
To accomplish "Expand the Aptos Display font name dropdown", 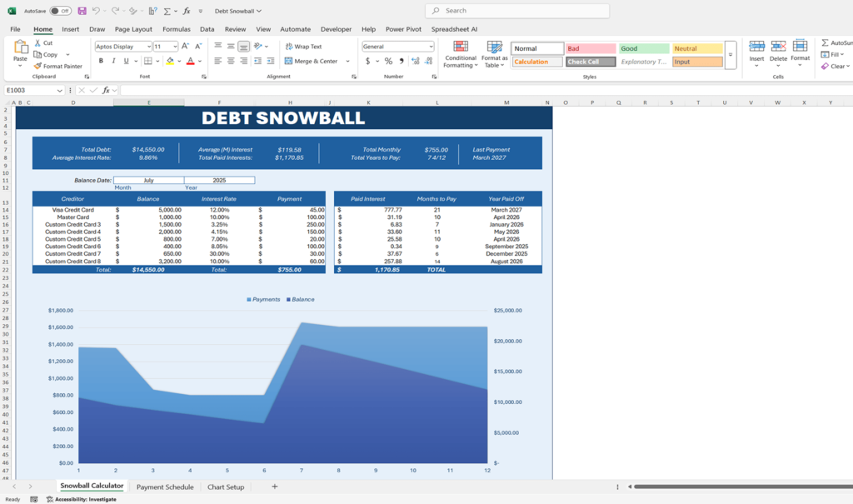I will coord(148,47).
